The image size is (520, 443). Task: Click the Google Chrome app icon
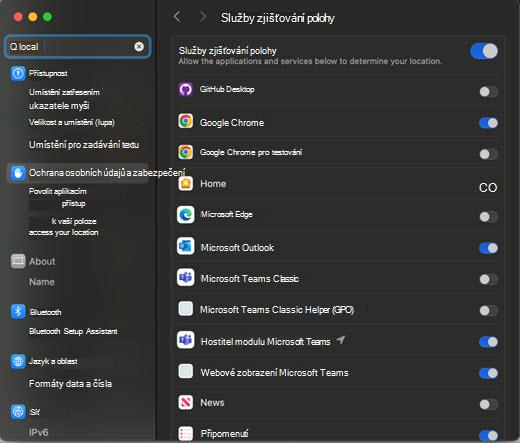coord(186,121)
